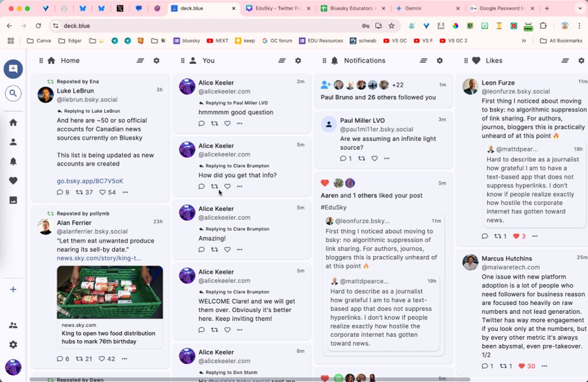Reply to Paul Miller LVO's post
The height and width of the screenshot is (382, 588).
pos(343,159)
